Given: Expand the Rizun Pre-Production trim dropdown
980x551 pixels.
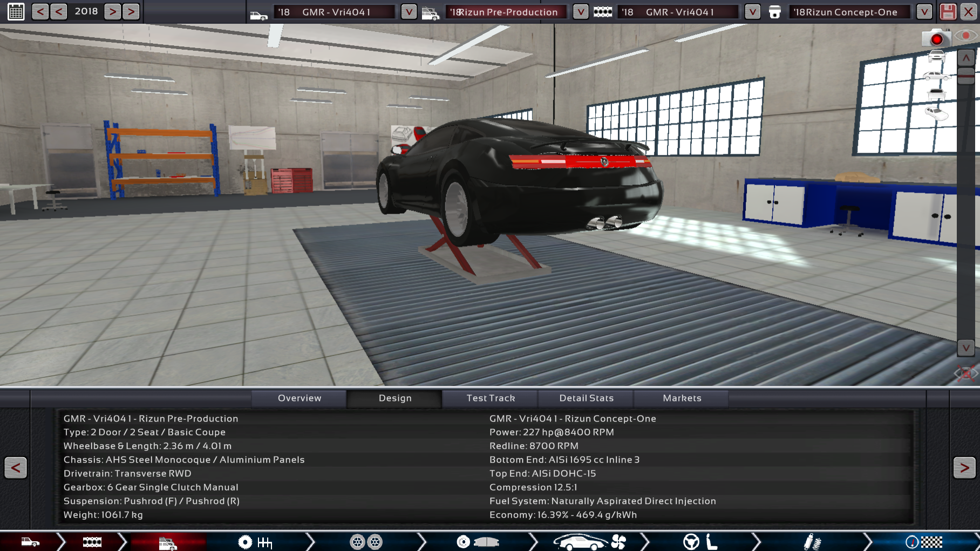Looking at the screenshot, I should click(580, 12).
